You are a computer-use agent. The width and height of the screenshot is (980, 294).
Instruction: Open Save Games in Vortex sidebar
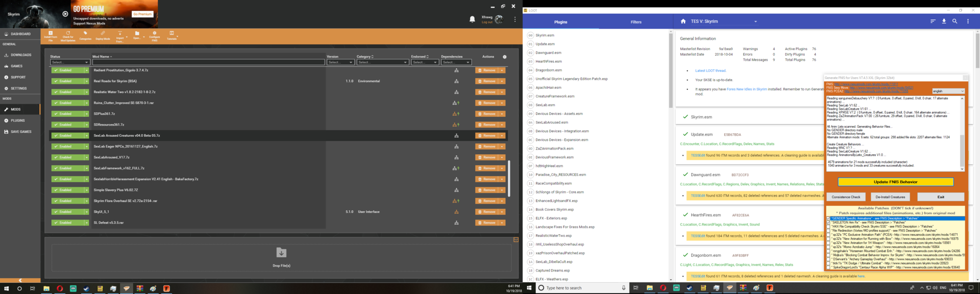pyautogui.click(x=20, y=132)
